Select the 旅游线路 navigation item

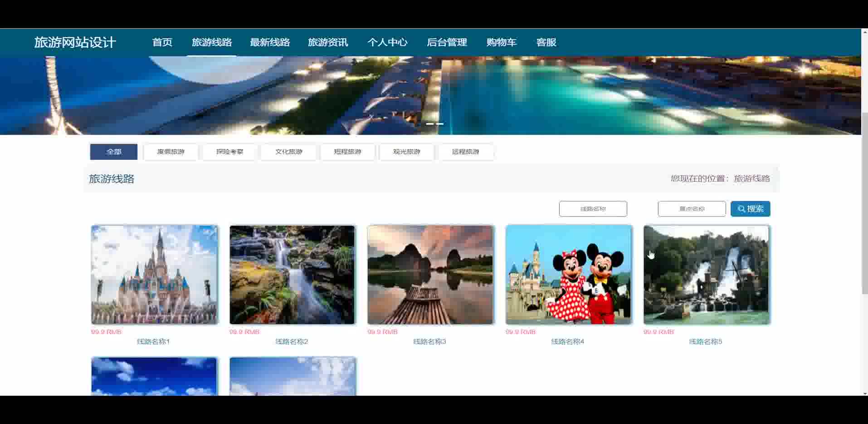pos(212,42)
